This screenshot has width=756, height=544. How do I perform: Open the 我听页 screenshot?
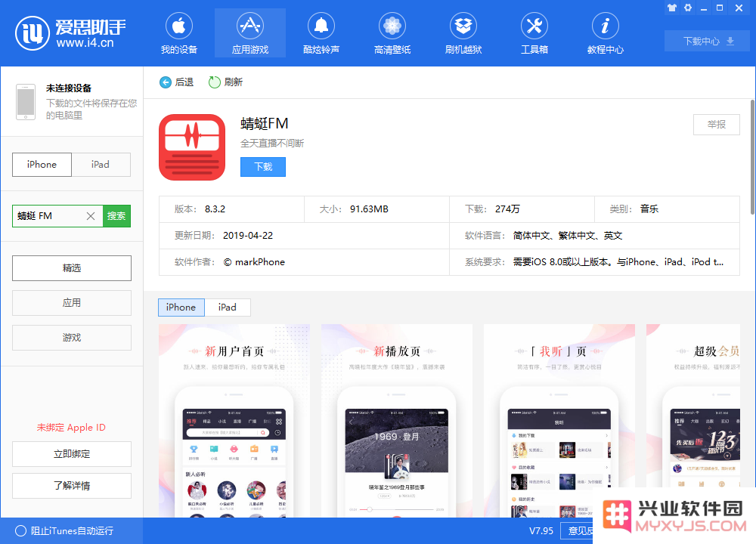(559, 421)
